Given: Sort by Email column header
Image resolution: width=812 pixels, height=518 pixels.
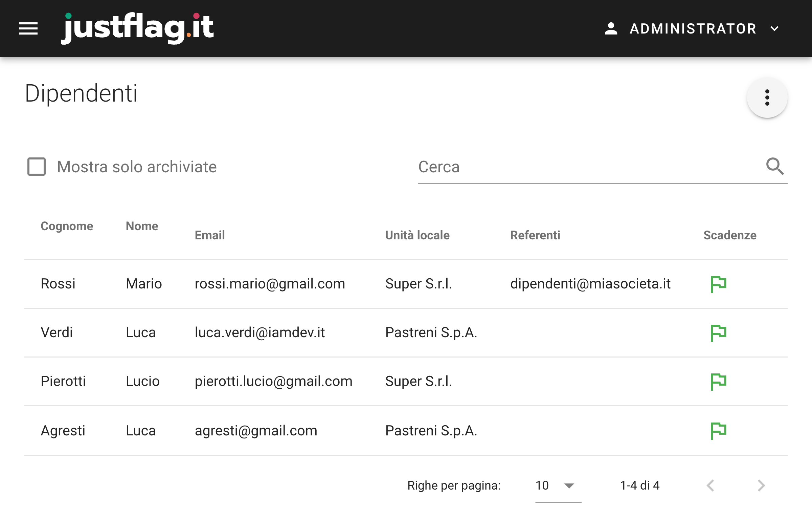Looking at the screenshot, I should [x=210, y=235].
